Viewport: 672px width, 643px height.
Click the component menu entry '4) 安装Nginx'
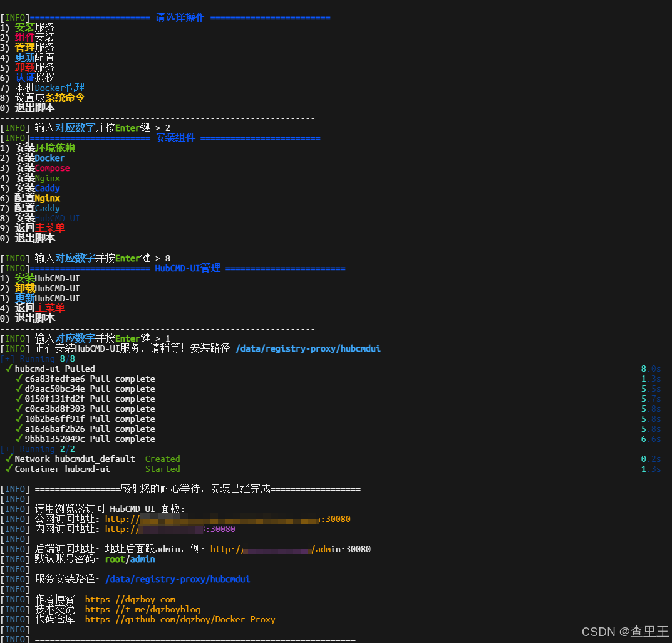tap(30, 178)
